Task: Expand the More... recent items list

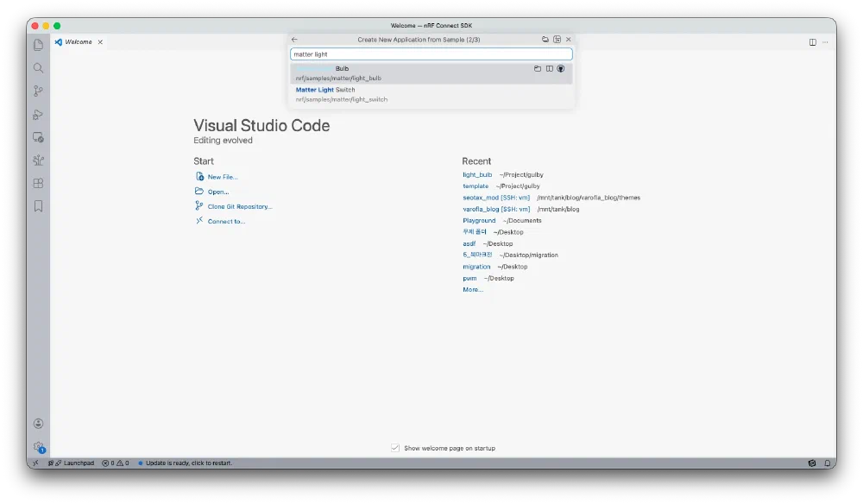Action: tap(472, 290)
